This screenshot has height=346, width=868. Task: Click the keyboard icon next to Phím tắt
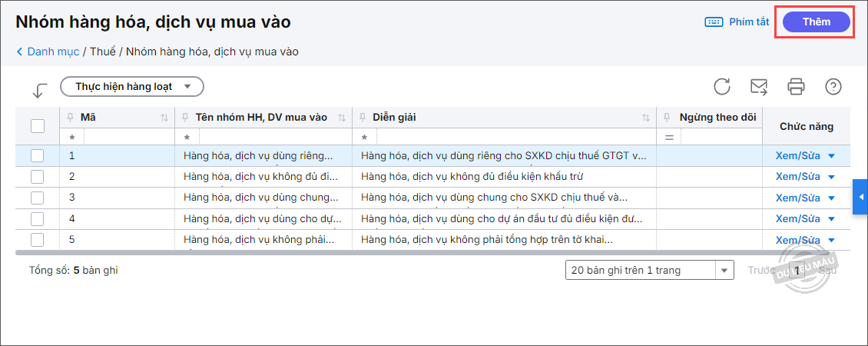pos(714,22)
